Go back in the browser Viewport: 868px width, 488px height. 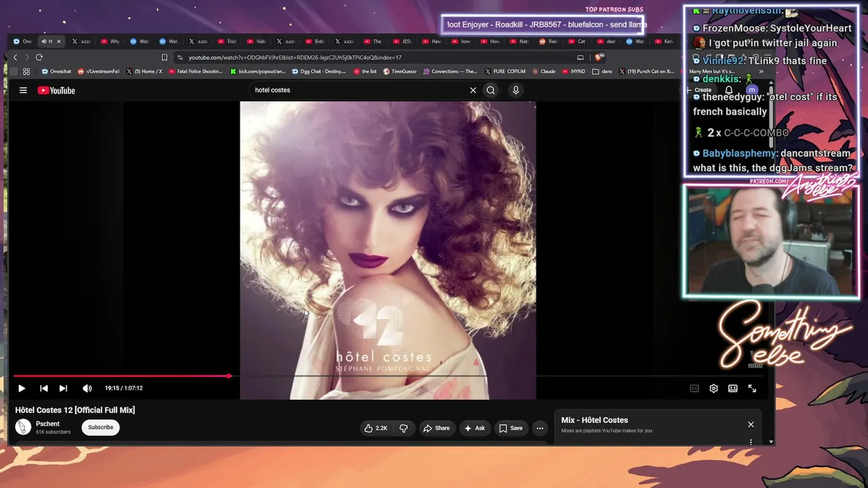(15, 58)
